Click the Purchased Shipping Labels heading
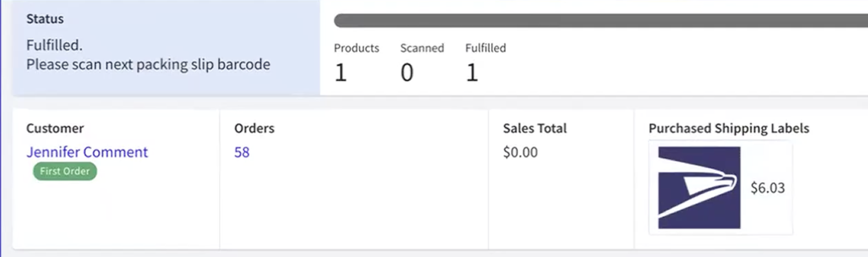The height and width of the screenshot is (257, 868). (728, 128)
